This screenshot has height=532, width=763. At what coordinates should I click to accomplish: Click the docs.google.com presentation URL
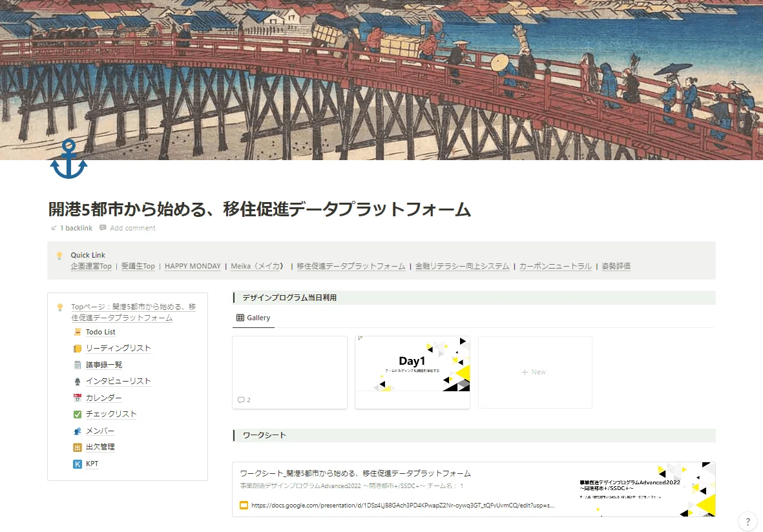[402, 506]
